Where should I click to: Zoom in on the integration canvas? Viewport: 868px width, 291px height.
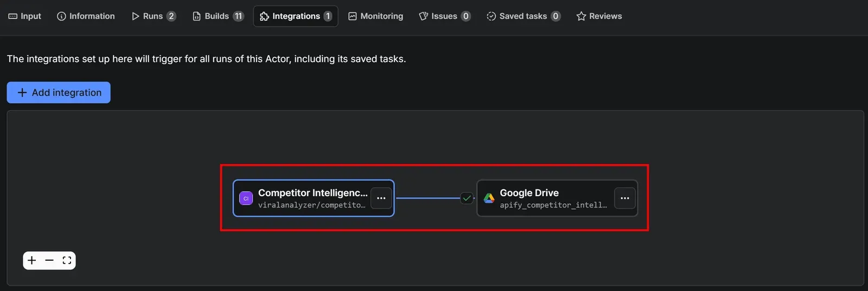pyautogui.click(x=32, y=261)
